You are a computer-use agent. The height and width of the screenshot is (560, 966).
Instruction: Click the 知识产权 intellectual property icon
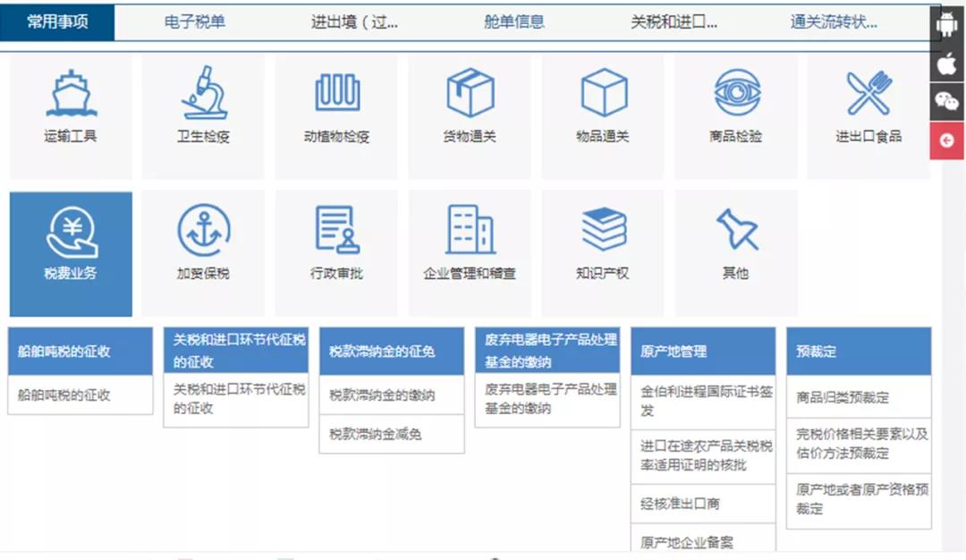coord(602,250)
